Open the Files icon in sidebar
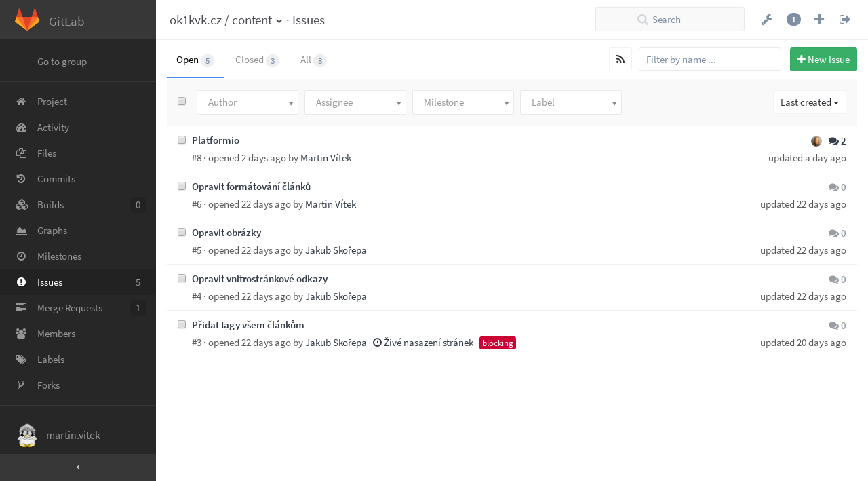The height and width of the screenshot is (481, 868). click(21, 153)
